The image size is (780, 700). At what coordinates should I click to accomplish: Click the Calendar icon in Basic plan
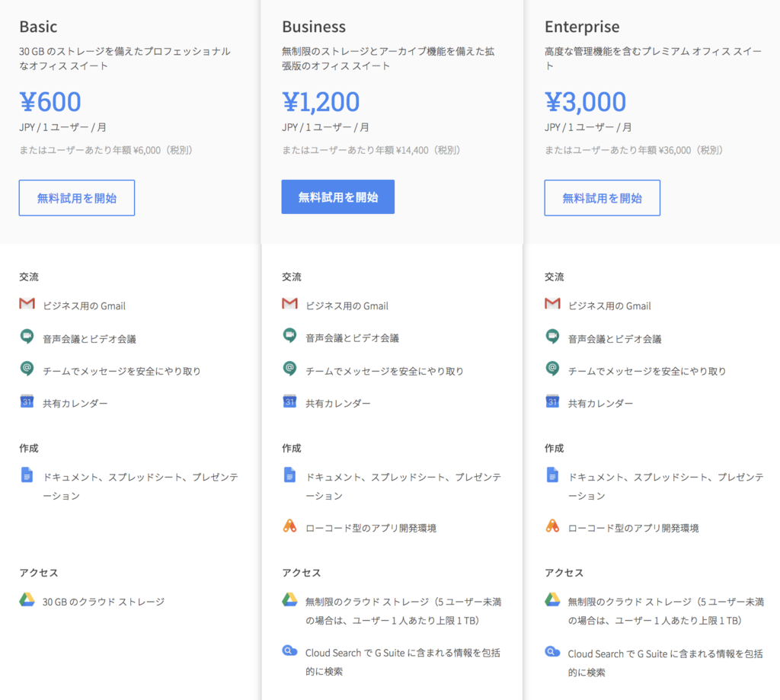pyautogui.click(x=27, y=401)
